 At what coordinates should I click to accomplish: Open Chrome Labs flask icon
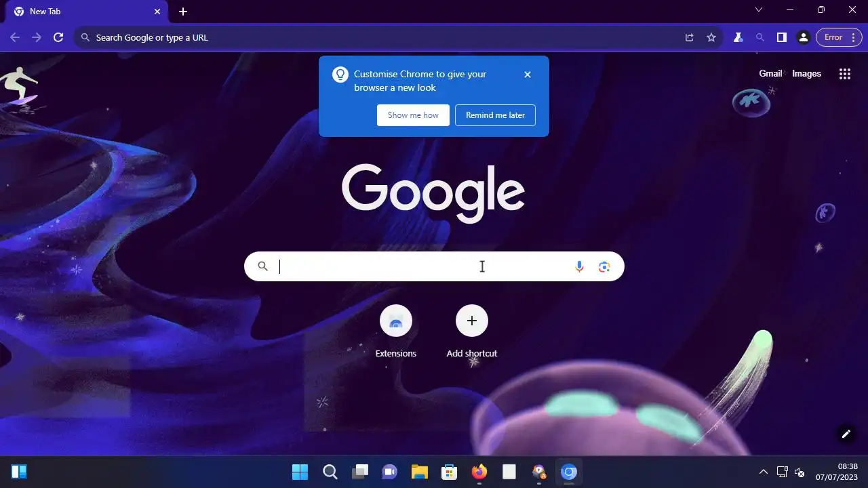pos(738,37)
